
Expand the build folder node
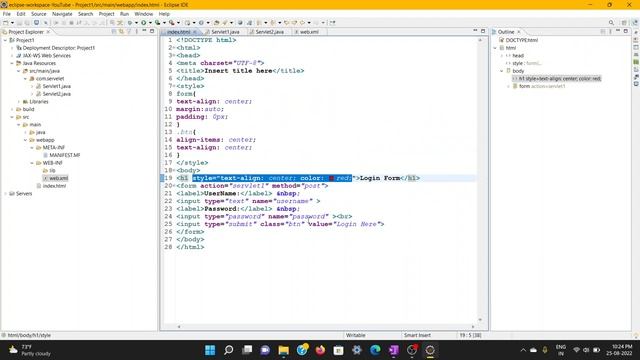tap(12, 109)
